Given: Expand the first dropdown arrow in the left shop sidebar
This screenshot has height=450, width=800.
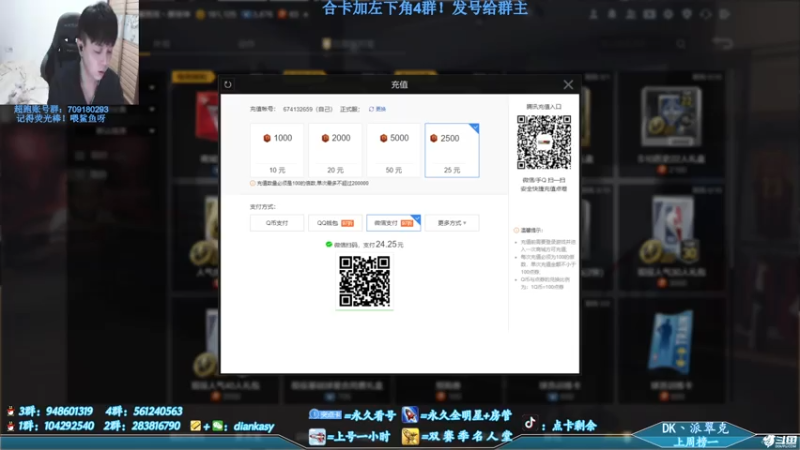Looking at the screenshot, I should (x=152, y=88).
